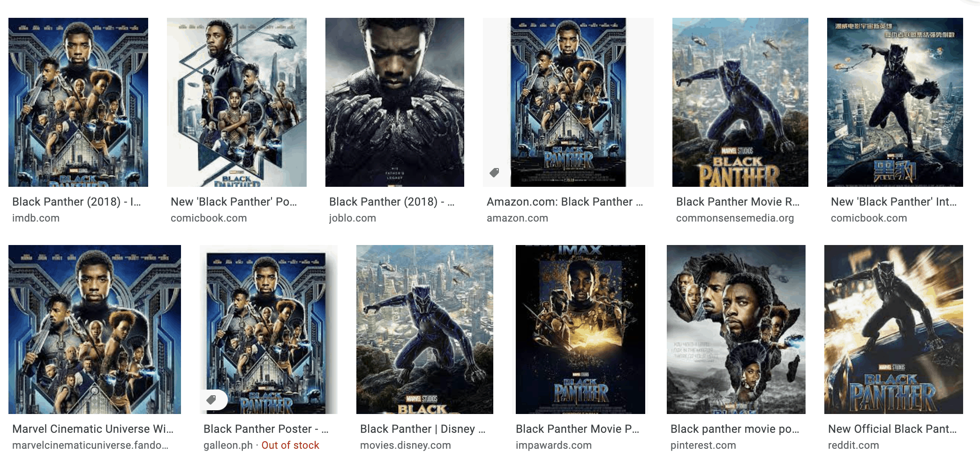This screenshot has height=460, width=980.
Task: Click the 'Black Panther | Disney ...' title link
Action: point(422,429)
